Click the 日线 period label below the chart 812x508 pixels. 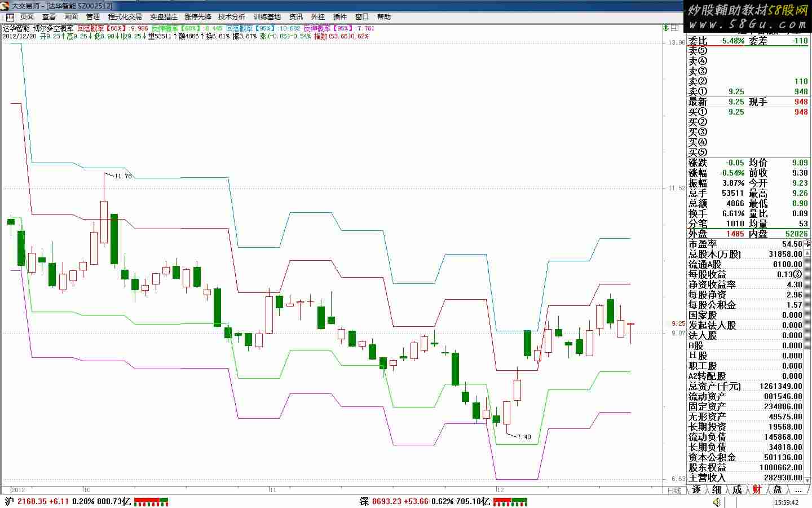point(674,491)
